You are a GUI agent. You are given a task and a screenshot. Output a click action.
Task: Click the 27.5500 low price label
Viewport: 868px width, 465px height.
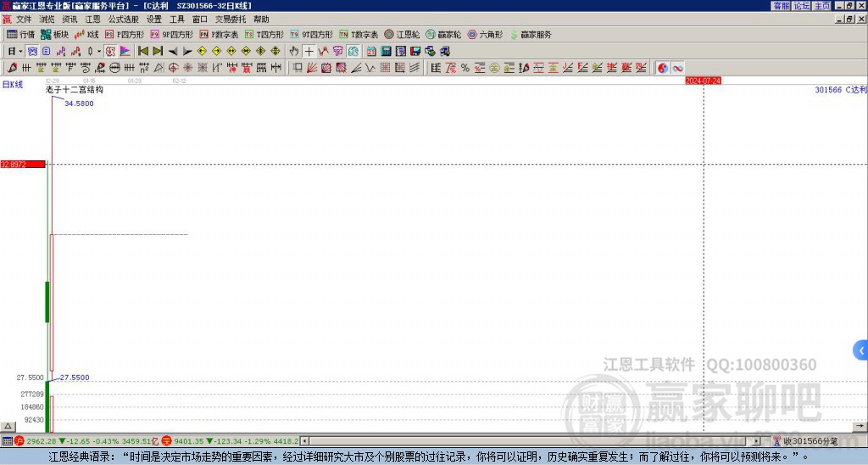coord(75,378)
